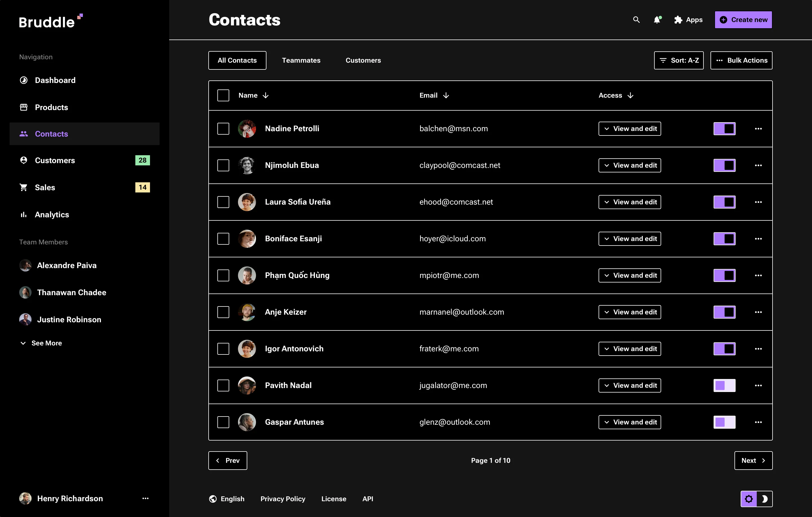Open the Sort: A-Z dropdown

tap(678, 60)
